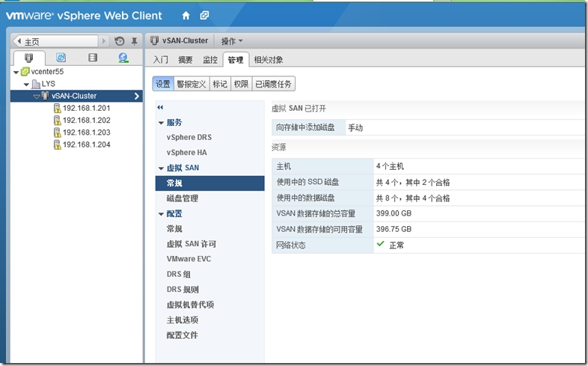The height and width of the screenshot is (366, 588).
Task: Click the cluster icon in vSAN-Cluster title
Action: 155,40
